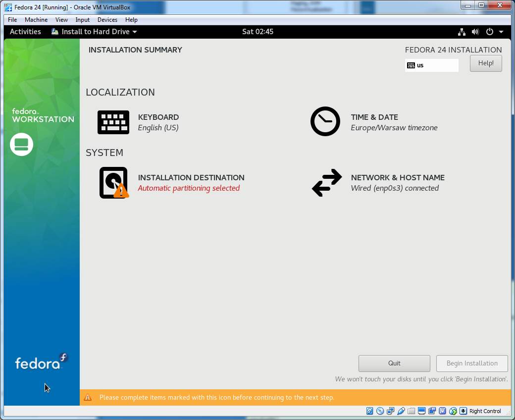Click the INSTALLATION SUMMARY heading
The height and width of the screenshot is (420, 515).
135,50
